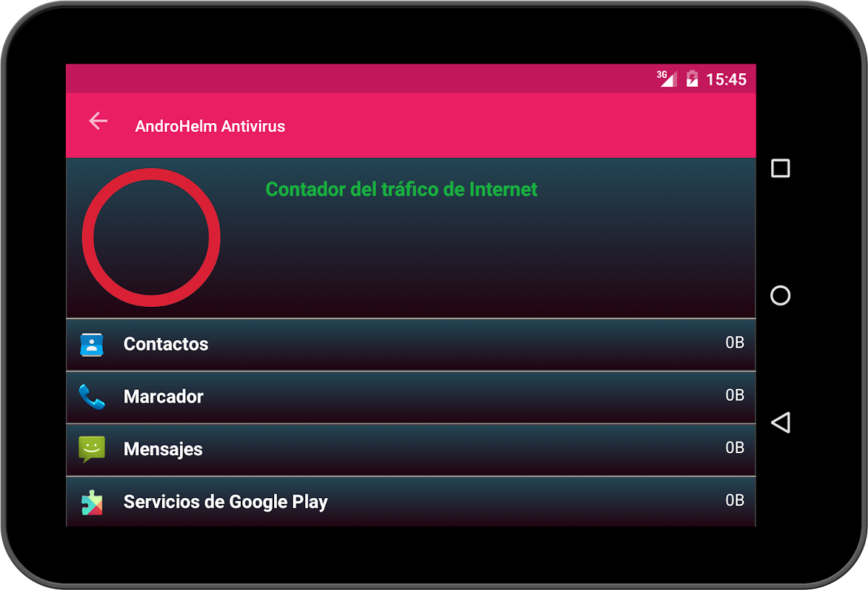
Task: Tap the back arrow in the header
Action: pos(98,122)
